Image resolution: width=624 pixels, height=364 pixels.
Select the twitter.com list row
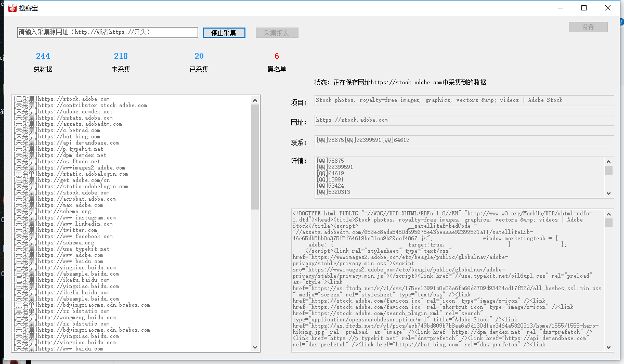point(132,230)
